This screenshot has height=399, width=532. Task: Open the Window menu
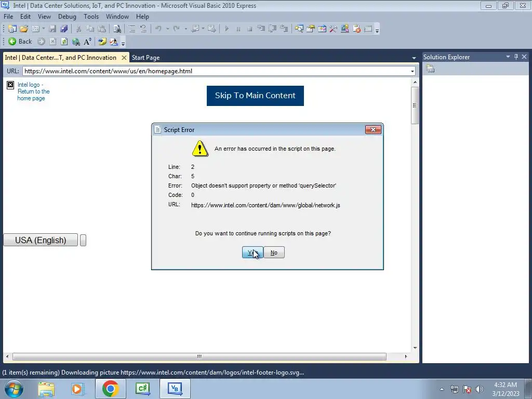(x=117, y=17)
